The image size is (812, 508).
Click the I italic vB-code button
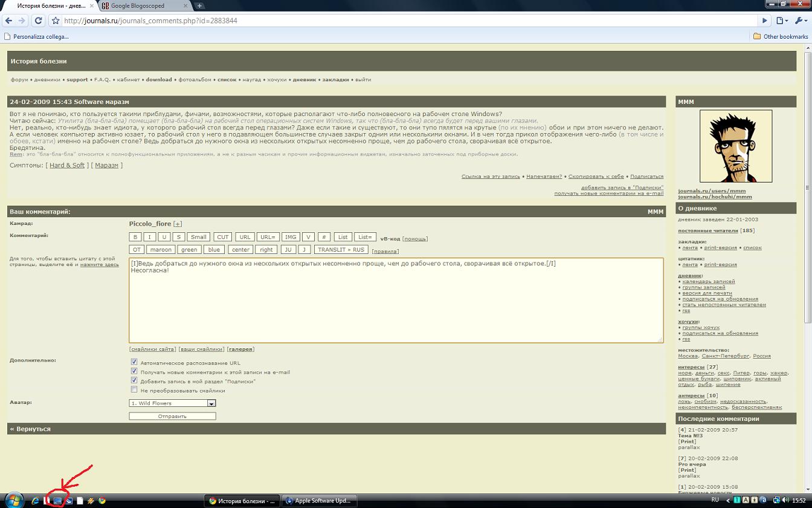150,237
